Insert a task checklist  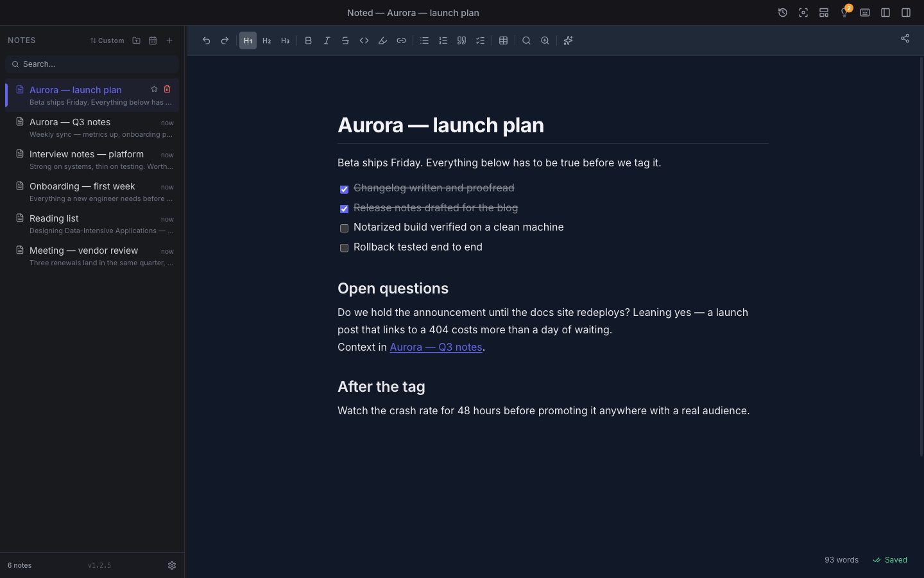pyautogui.click(x=480, y=40)
